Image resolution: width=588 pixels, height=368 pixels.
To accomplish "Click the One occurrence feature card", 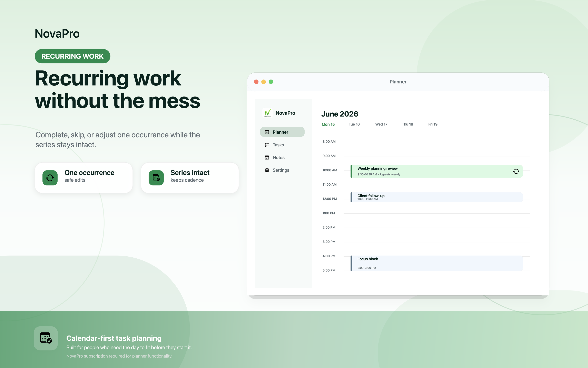I will tap(84, 178).
